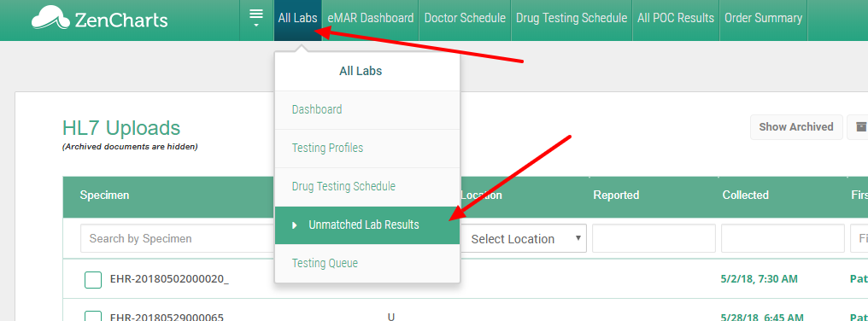Switch to the All POC Results tab

(676, 18)
